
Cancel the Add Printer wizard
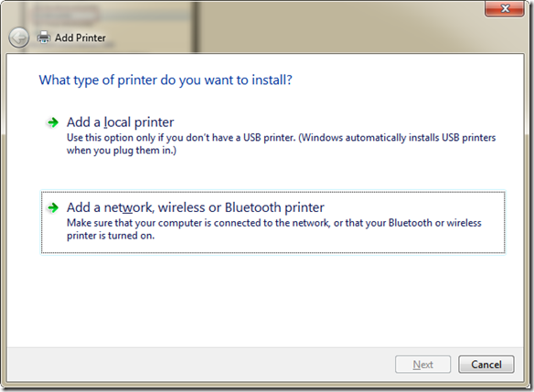(x=486, y=365)
